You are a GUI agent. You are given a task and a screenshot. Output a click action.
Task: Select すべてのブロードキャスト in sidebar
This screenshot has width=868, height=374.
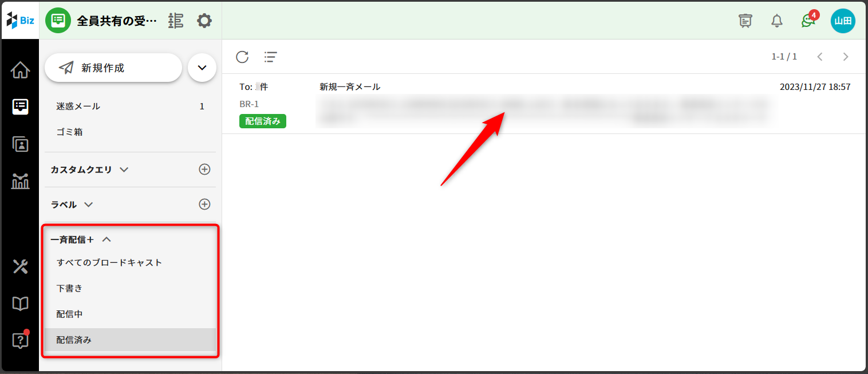click(x=109, y=263)
